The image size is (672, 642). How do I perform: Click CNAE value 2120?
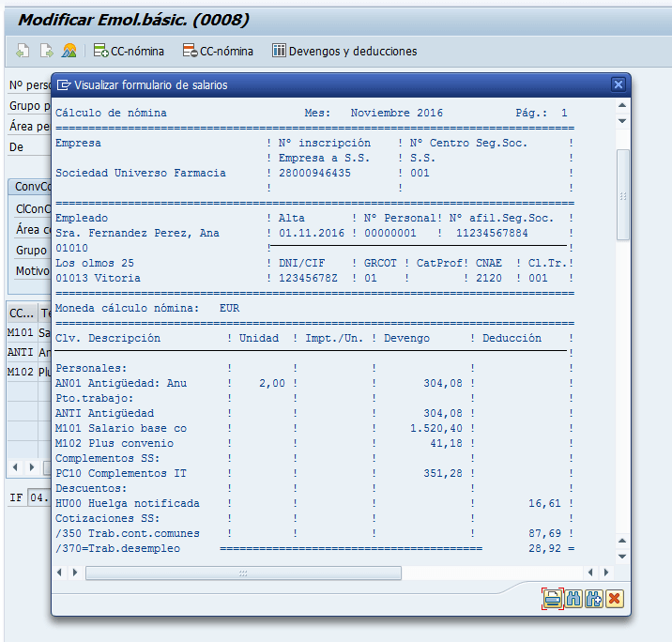coord(489,278)
